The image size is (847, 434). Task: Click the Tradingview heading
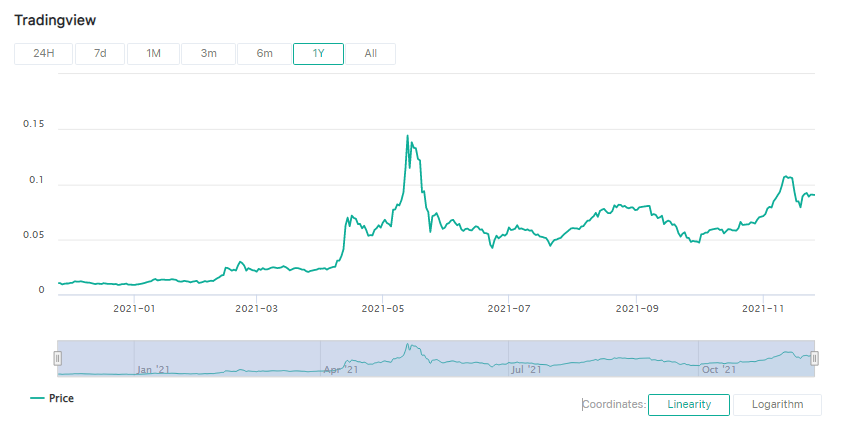tap(55, 21)
